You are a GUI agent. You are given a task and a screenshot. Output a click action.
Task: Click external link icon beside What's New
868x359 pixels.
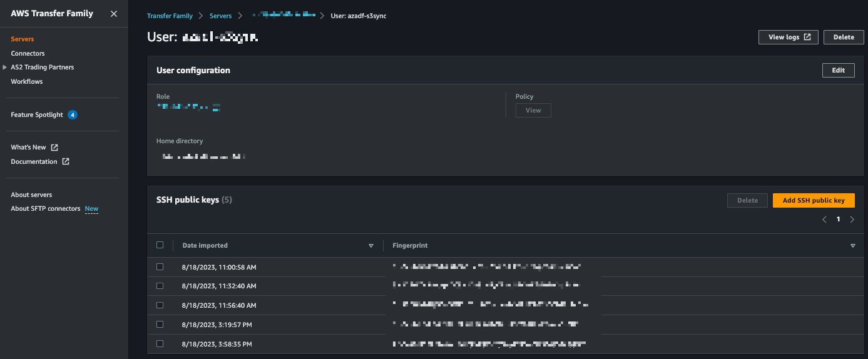coord(54,148)
